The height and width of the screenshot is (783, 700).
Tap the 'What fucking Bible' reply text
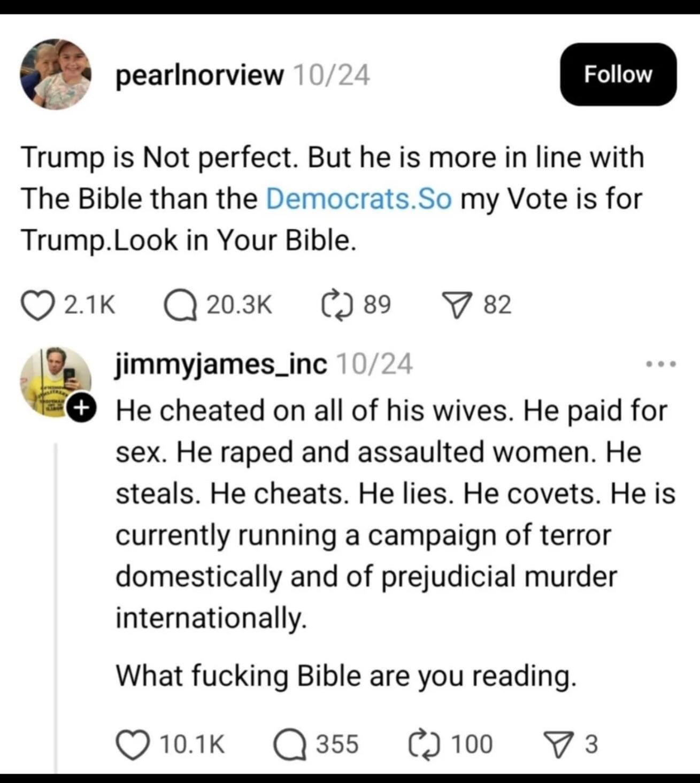(x=347, y=676)
